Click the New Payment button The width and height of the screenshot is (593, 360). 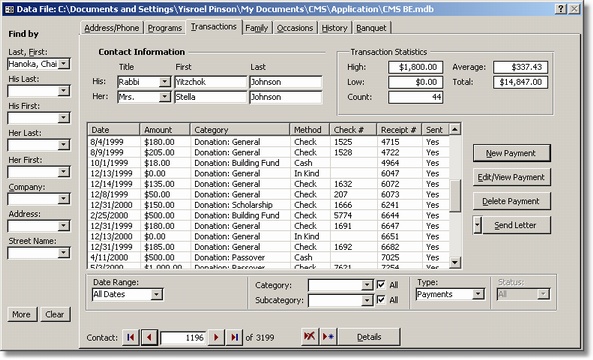(x=511, y=153)
